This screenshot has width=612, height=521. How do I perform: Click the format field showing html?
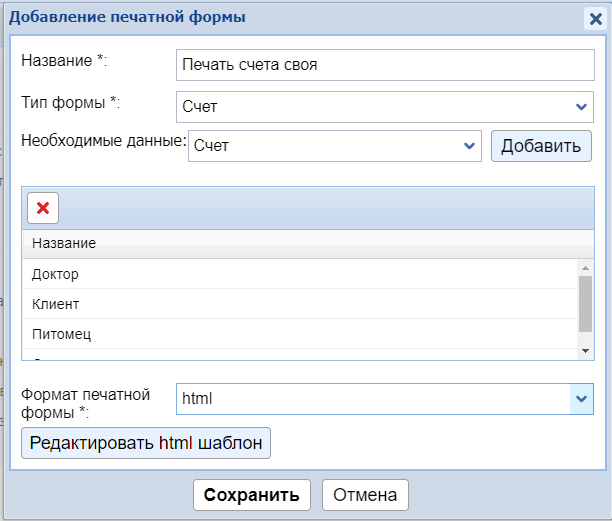tap(370, 399)
